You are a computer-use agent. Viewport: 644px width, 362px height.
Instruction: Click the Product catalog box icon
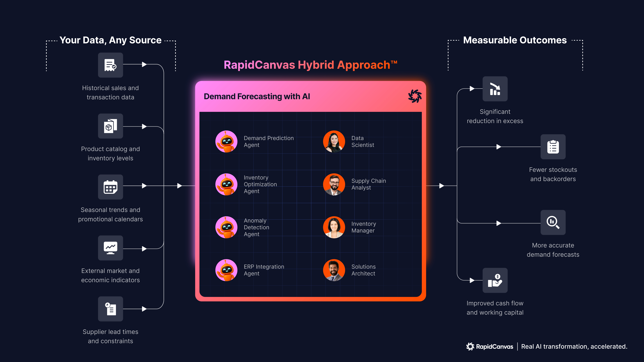tap(110, 126)
